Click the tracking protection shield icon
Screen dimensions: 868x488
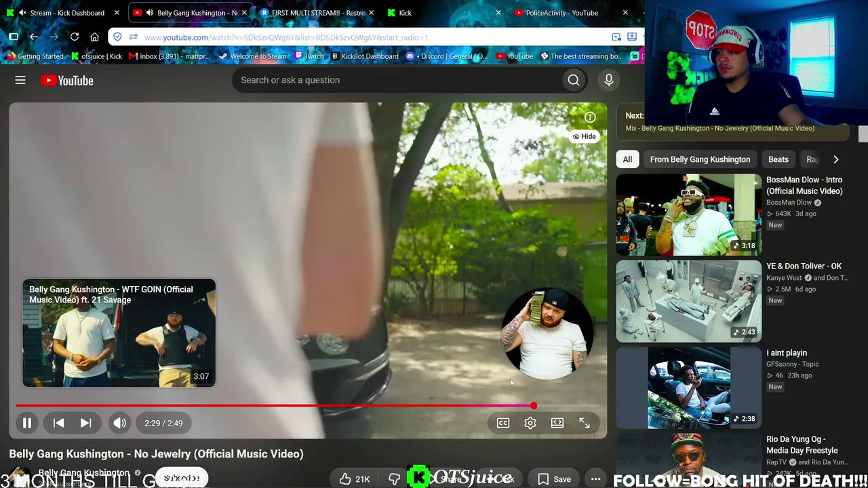(117, 37)
